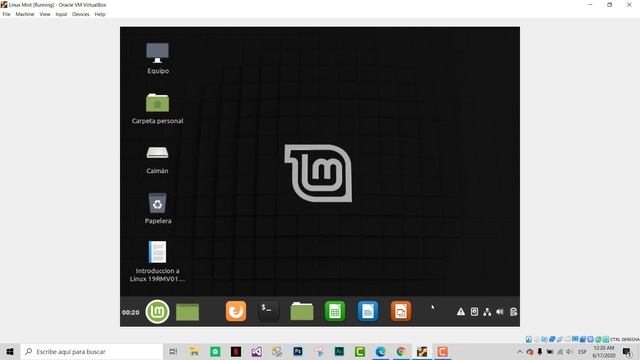The width and height of the screenshot is (640, 360).
Task: Click the warning triangle tray icon
Action: pyautogui.click(x=461, y=312)
